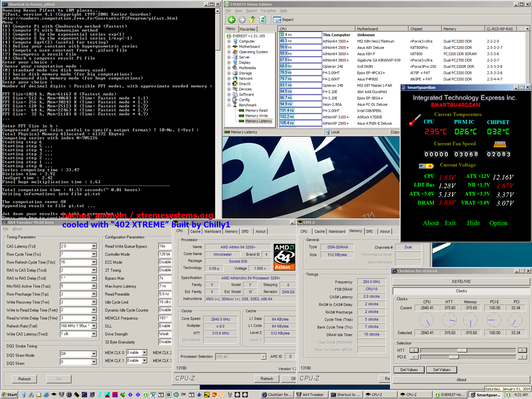Expand the Storage node in EVEREST tree
The image size is (532, 399).
point(229,73)
